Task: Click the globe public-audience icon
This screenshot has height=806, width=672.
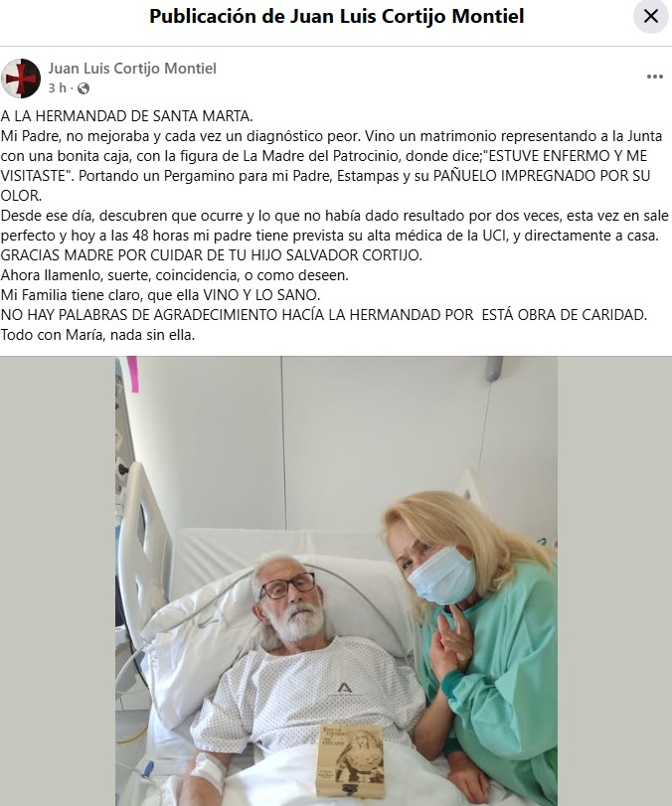Action: (84, 88)
